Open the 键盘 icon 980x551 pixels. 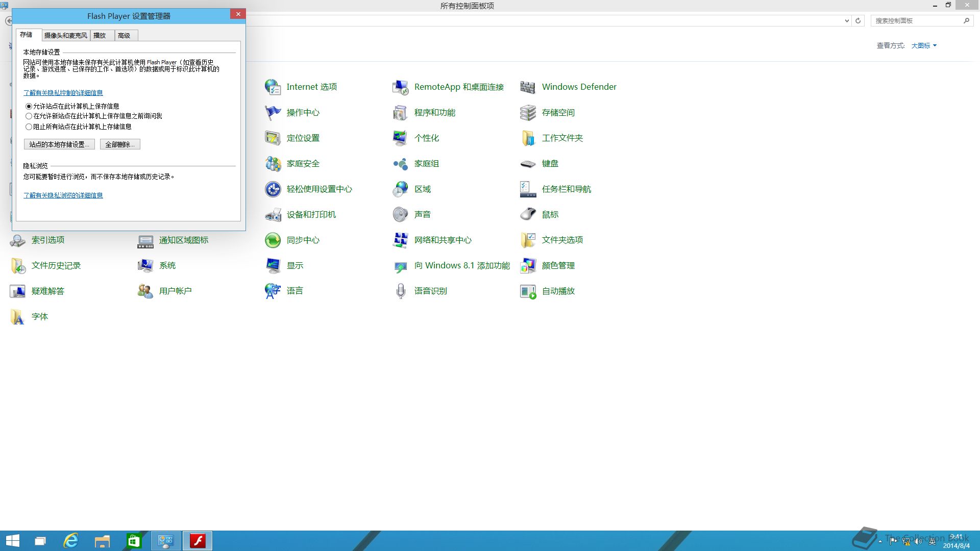pos(528,164)
